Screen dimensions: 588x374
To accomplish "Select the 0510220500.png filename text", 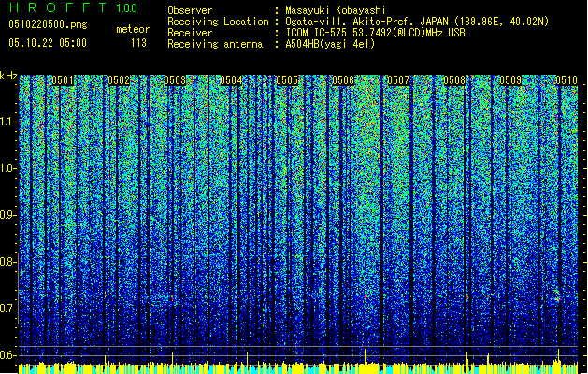I will point(47,25).
